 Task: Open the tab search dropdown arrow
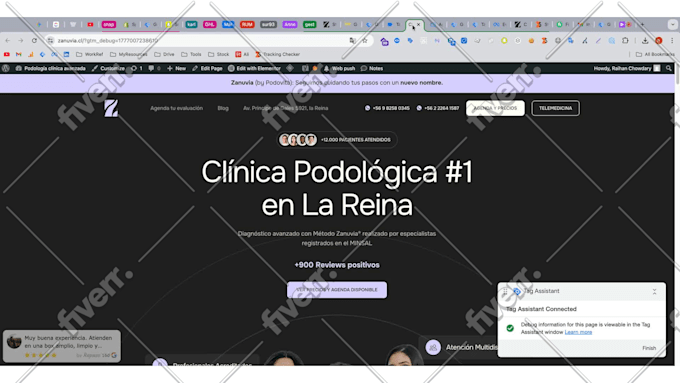point(673,24)
